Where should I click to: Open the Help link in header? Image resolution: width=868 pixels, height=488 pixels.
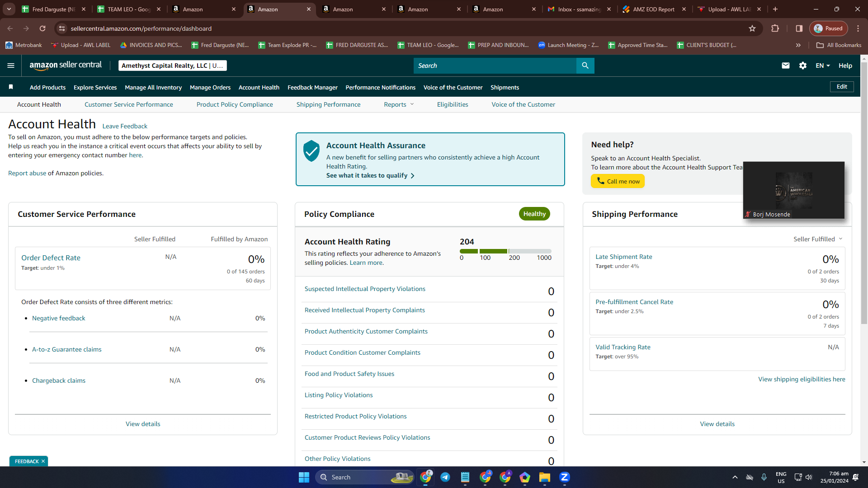point(845,66)
